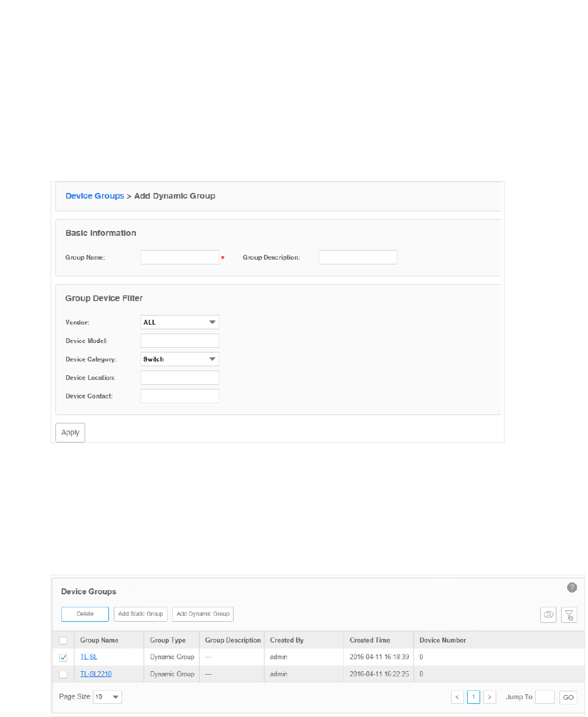Click the Add Static Group button
This screenshot has width=588, height=717.
click(141, 614)
